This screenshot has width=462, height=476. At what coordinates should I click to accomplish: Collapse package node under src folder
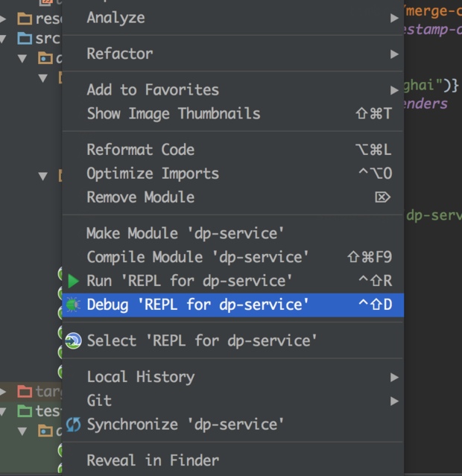(x=22, y=58)
